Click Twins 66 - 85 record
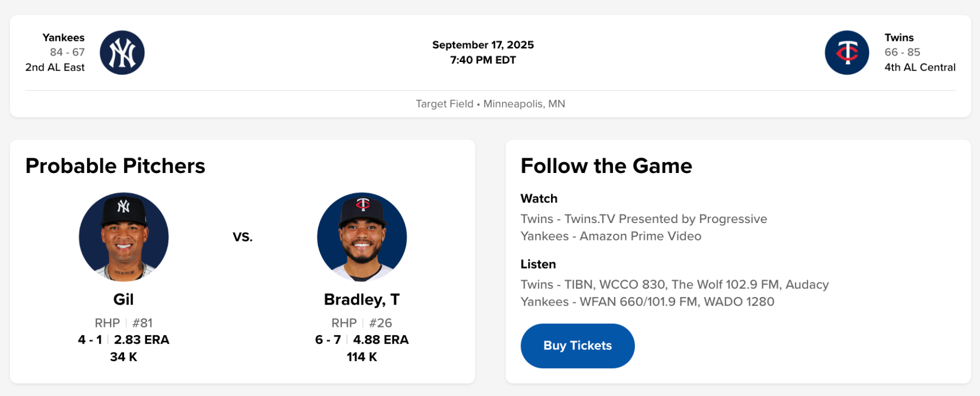The image size is (980, 396). pos(902,52)
